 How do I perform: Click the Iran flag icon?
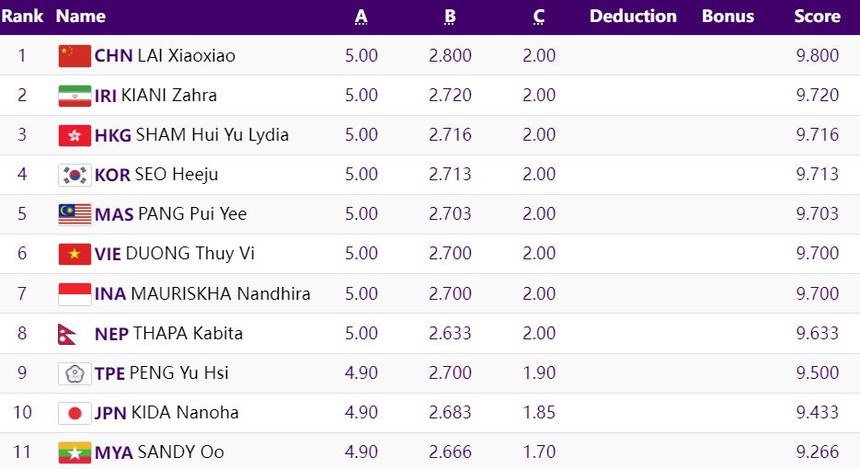tap(74, 96)
